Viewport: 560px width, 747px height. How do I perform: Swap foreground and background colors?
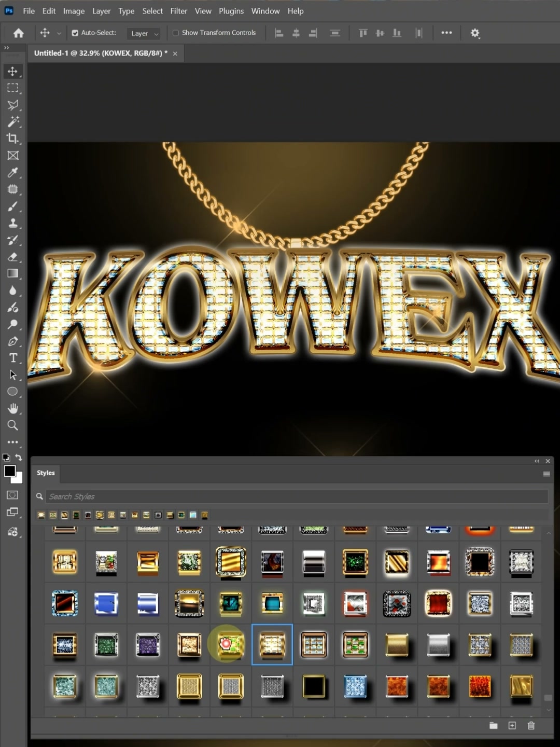coord(19,458)
